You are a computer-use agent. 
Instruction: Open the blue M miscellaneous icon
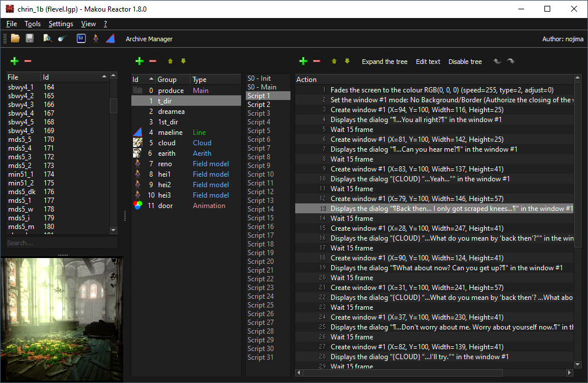[81, 38]
